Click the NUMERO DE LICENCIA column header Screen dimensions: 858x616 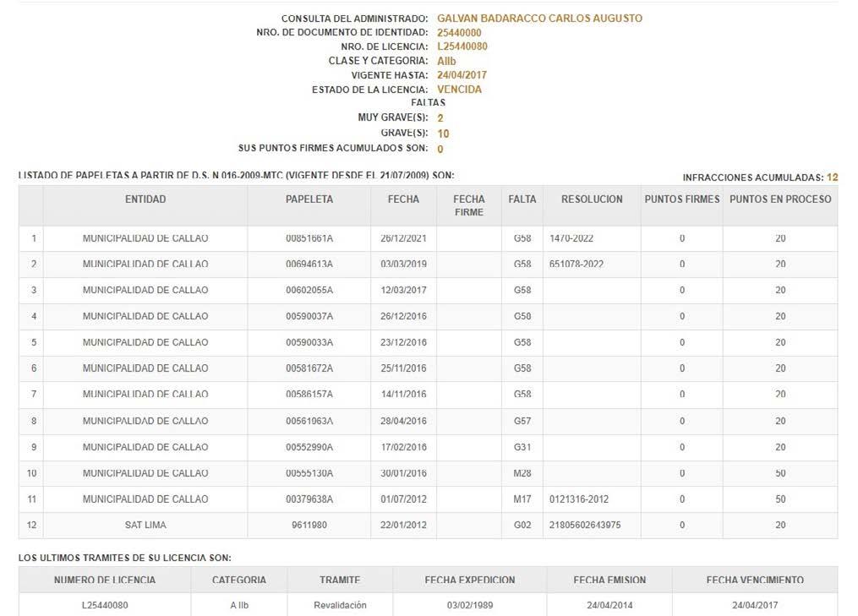[105, 580]
